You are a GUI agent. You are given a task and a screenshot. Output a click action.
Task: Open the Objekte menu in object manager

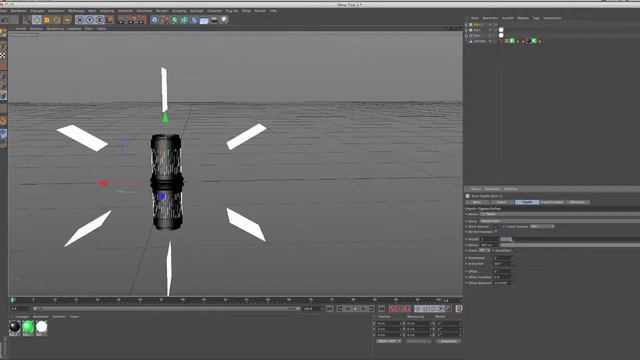pyautogui.click(x=523, y=18)
